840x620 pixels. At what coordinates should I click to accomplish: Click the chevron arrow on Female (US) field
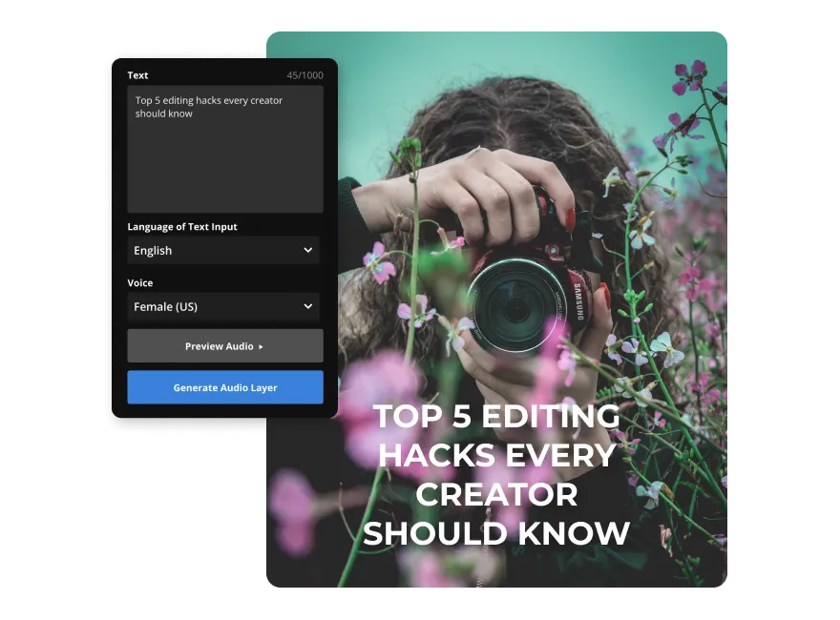(x=307, y=307)
